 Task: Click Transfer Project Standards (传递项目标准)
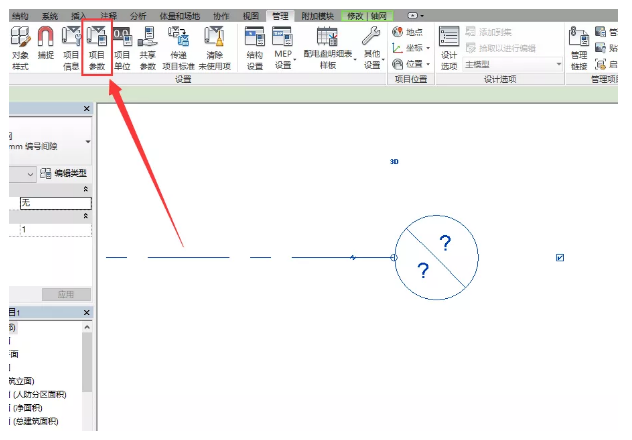(179, 47)
